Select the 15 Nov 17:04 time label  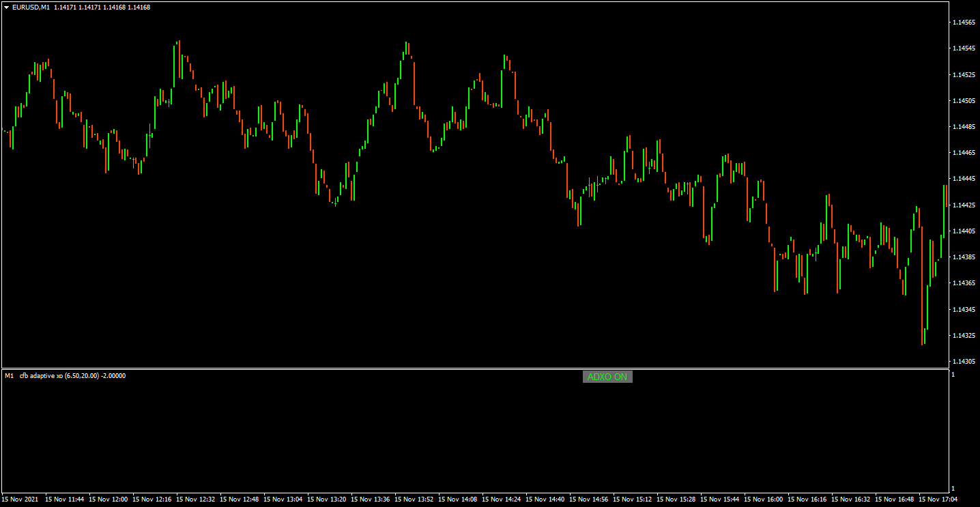pos(938,499)
